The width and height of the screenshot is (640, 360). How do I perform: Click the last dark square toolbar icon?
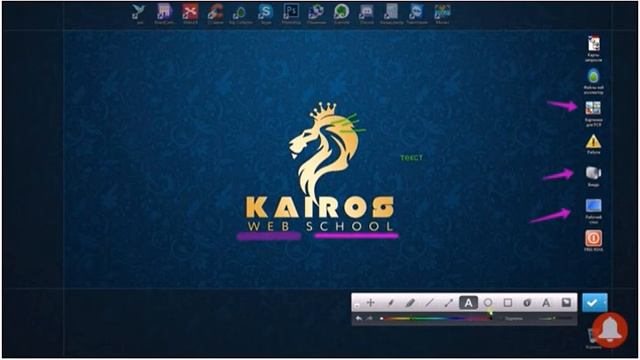click(x=566, y=303)
